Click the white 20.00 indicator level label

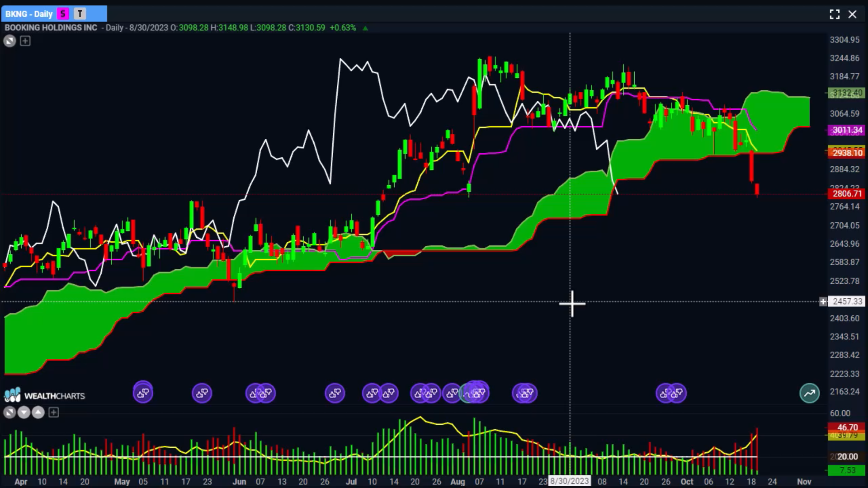point(847,457)
